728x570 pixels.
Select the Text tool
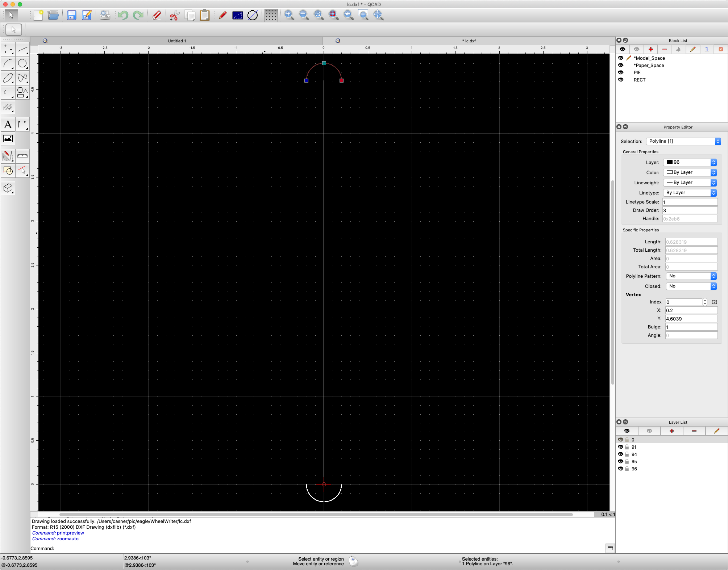[x=8, y=125]
